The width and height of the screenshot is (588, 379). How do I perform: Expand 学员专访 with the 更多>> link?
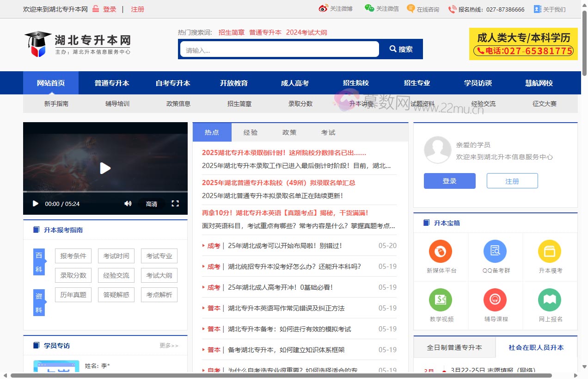(169, 345)
